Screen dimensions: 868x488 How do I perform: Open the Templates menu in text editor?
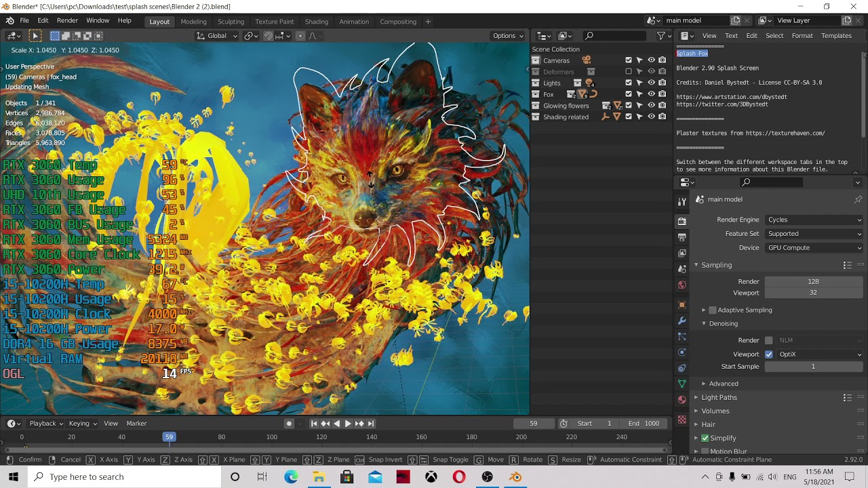click(836, 36)
